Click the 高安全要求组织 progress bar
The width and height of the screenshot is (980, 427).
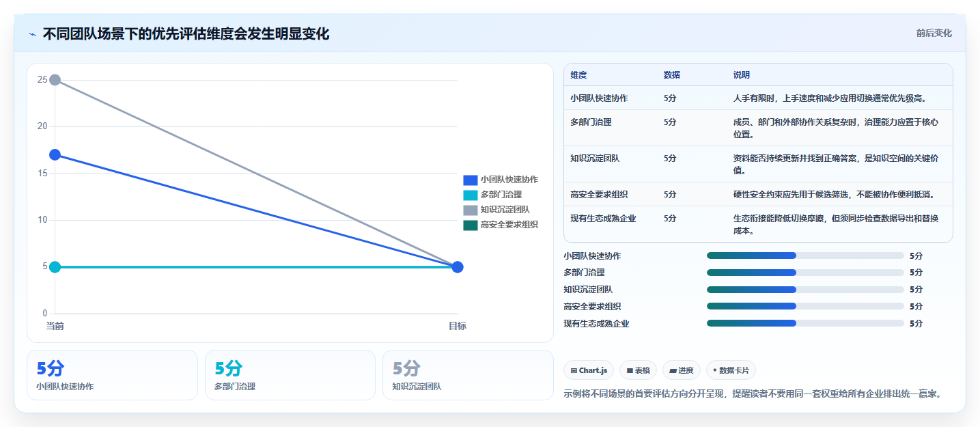pos(805,306)
